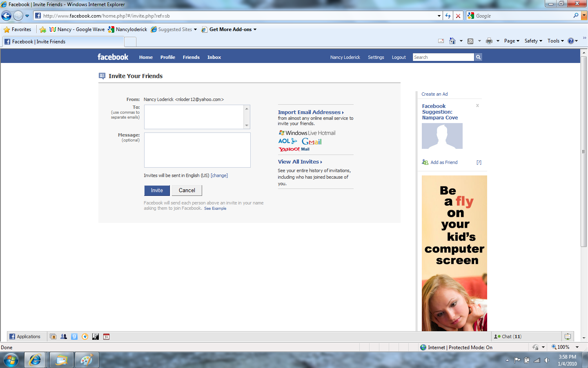Open the Paint application from the taskbar

coord(86,360)
